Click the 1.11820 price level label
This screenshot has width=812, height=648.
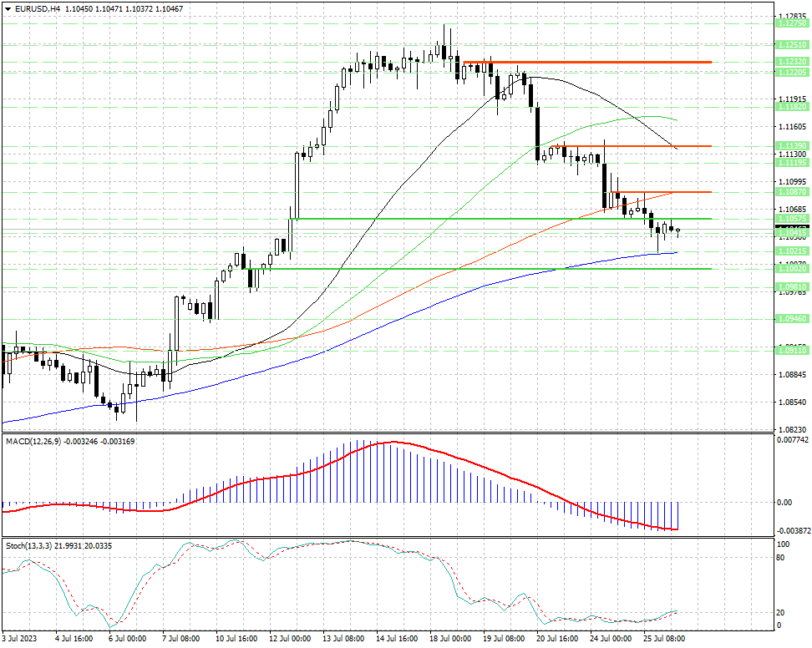[792, 106]
